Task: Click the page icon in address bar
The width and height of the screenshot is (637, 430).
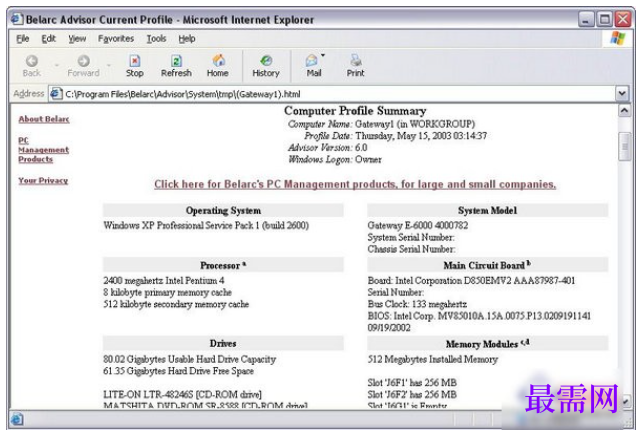Action: tap(56, 94)
